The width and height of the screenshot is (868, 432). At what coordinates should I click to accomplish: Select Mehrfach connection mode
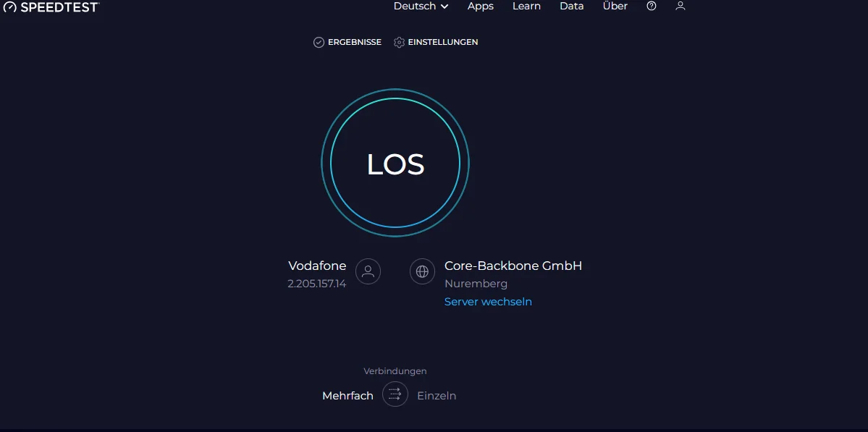tap(347, 396)
